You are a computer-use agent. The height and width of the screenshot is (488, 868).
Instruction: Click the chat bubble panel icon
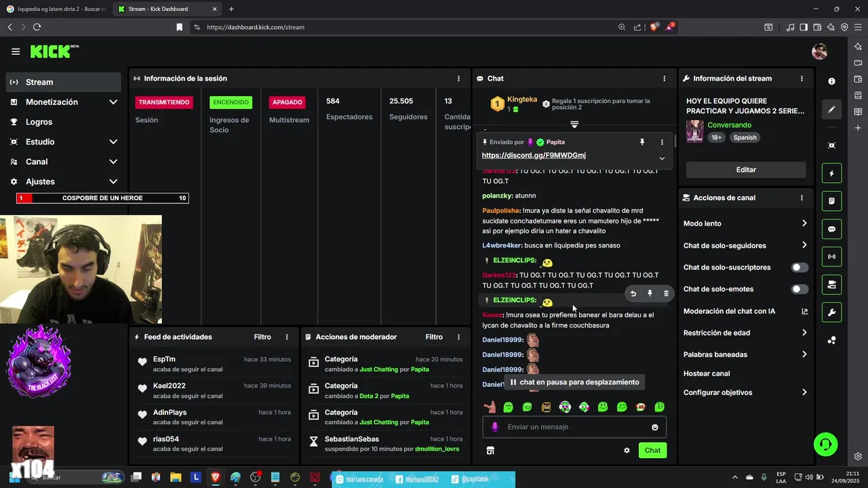(831, 229)
